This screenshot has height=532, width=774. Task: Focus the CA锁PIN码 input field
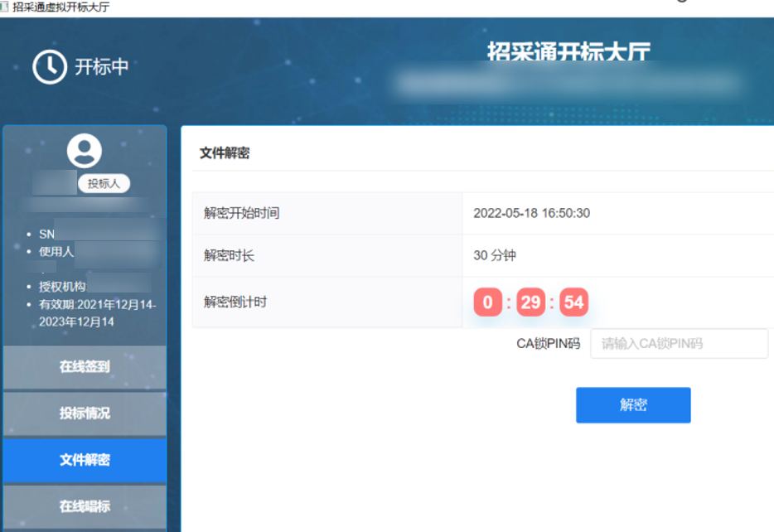coord(679,344)
